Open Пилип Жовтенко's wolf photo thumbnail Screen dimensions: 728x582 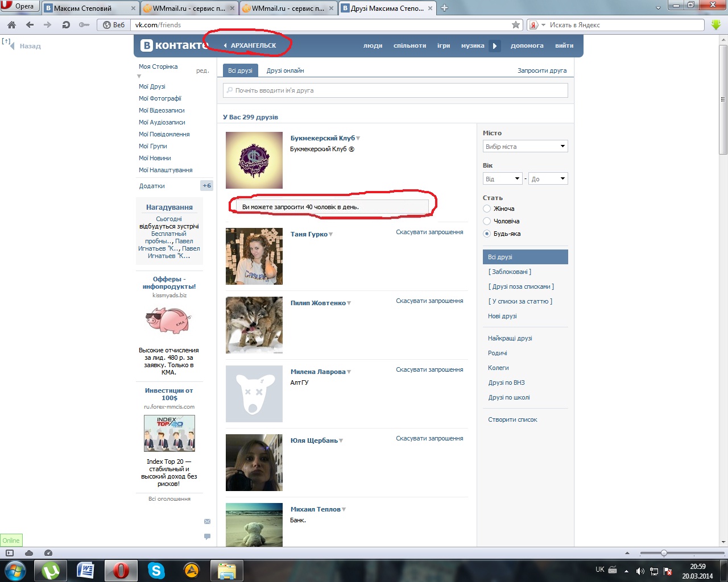254,325
